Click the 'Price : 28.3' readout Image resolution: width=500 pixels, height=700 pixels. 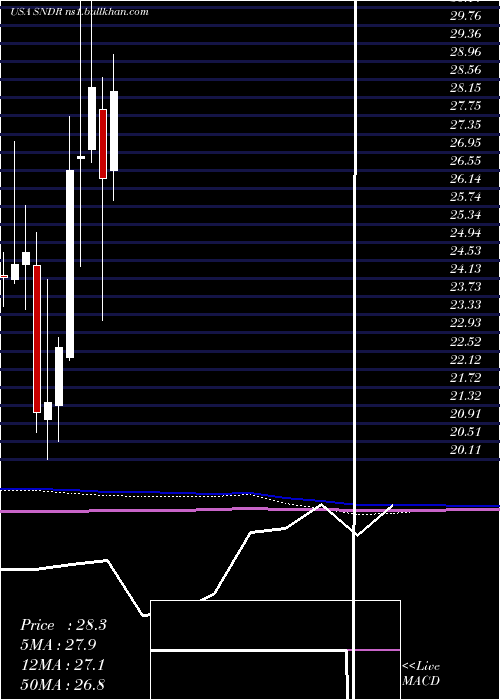[x=63, y=625]
